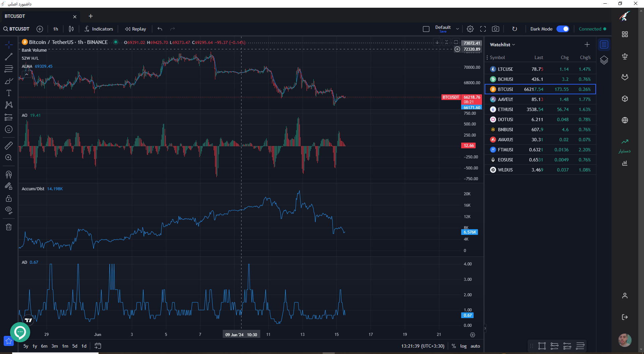This screenshot has height=354, width=644.
Task: Set the chart range to 5y
Action: 26,346
